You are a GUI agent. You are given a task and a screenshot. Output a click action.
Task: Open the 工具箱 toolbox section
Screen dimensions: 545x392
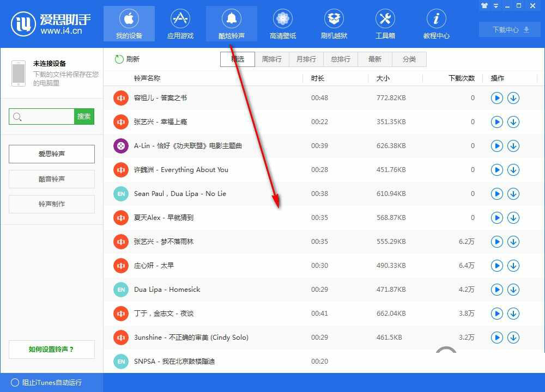[385, 24]
